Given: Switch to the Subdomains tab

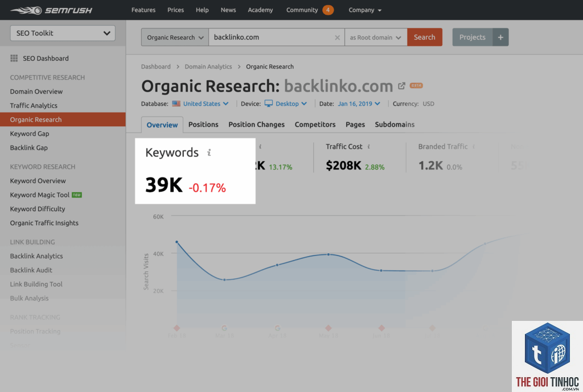Looking at the screenshot, I should (395, 125).
